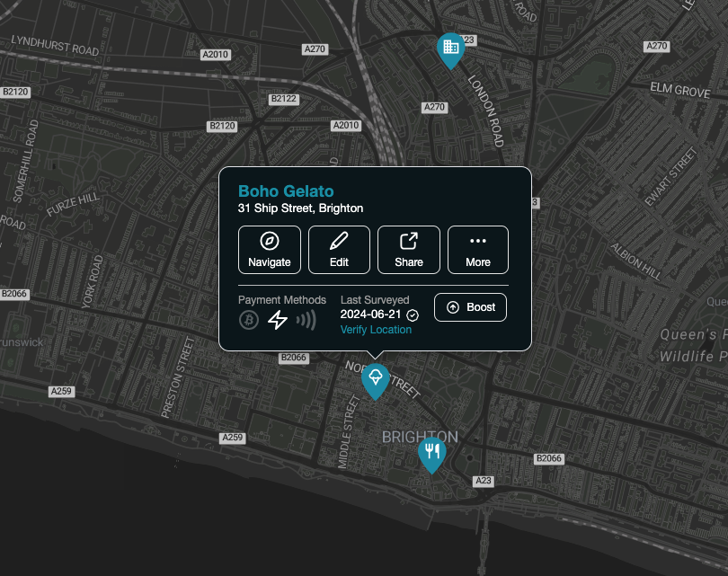Click the Edit button with pencil icon

339,250
